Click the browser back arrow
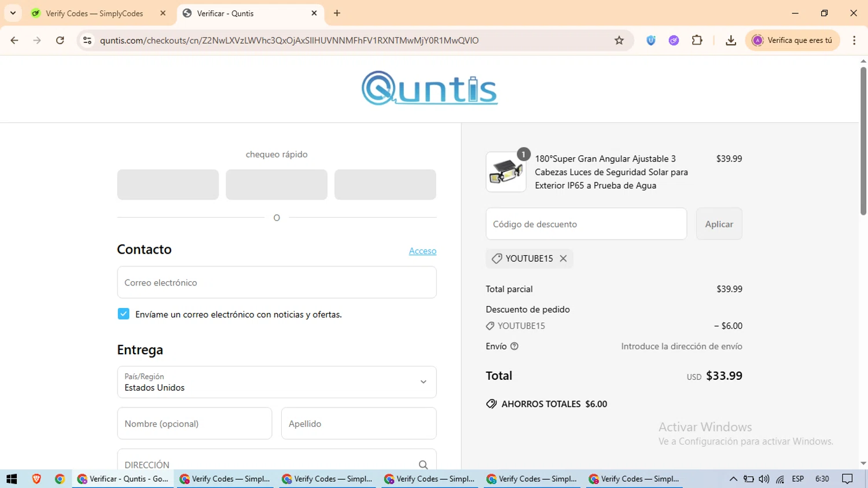 coord(14,41)
